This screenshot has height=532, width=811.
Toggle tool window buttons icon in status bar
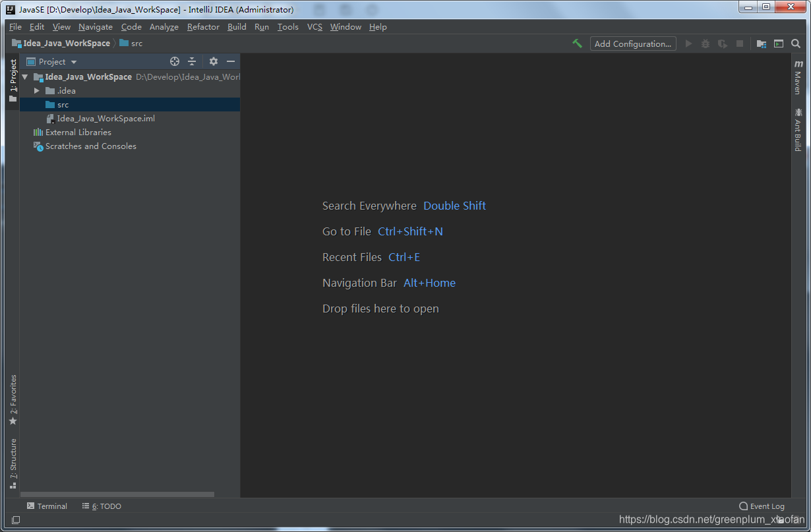click(16, 520)
